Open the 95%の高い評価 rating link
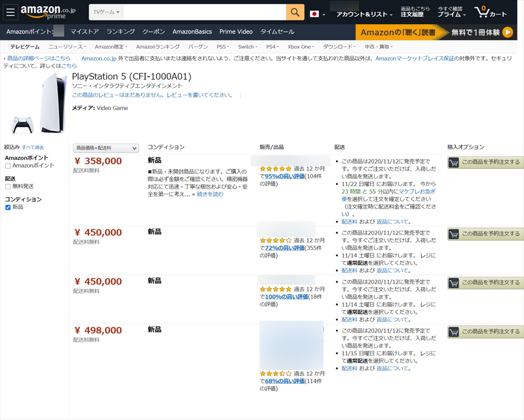This screenshot has width=524, height=420. coord(285,176)
